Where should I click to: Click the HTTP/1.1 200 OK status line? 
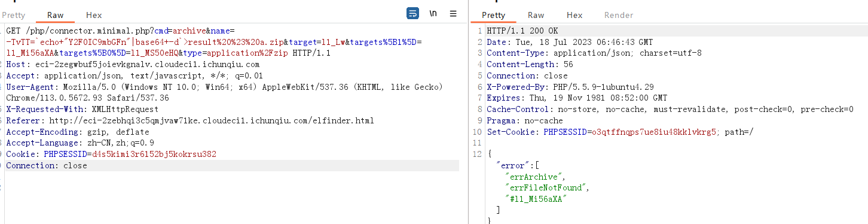pyautogui.click(x=522, y=31)
